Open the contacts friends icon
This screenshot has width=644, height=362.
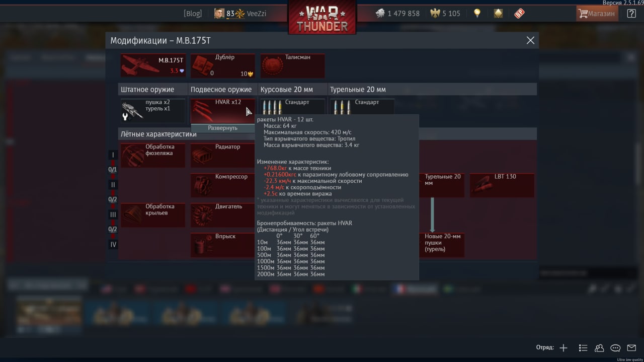click(599, 348)
